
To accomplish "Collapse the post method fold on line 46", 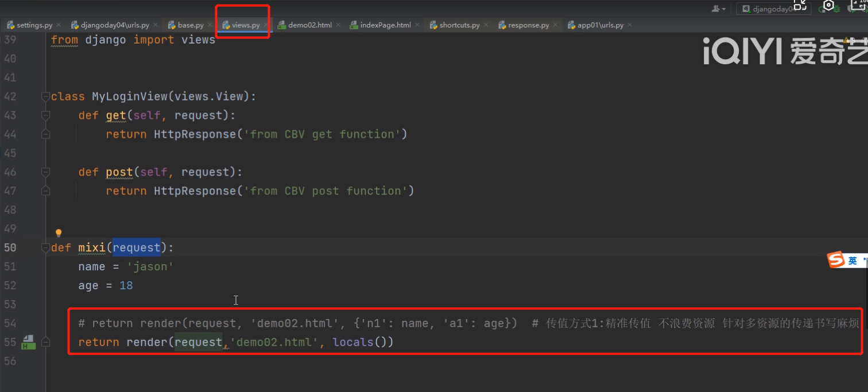I will coord(45,172).
